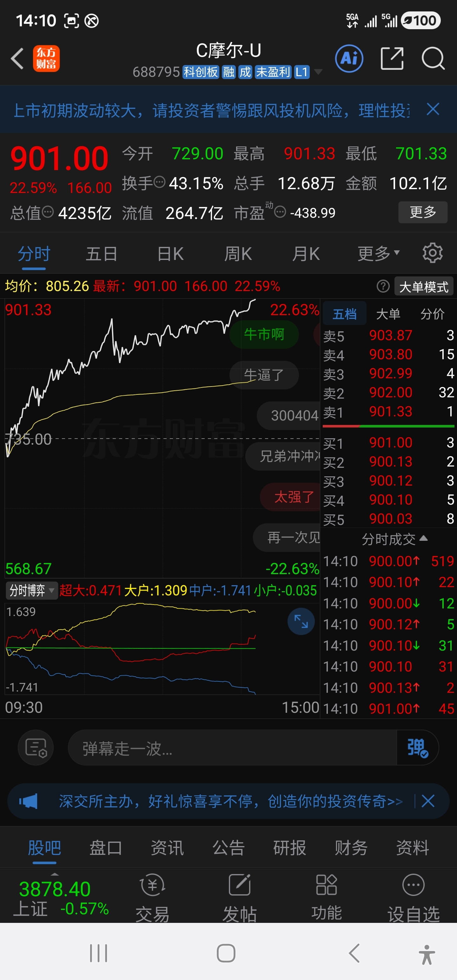This screenshot has width=457, height=980.
Task: Open the Ai assistant icon
Action: [x=349, y=59]
